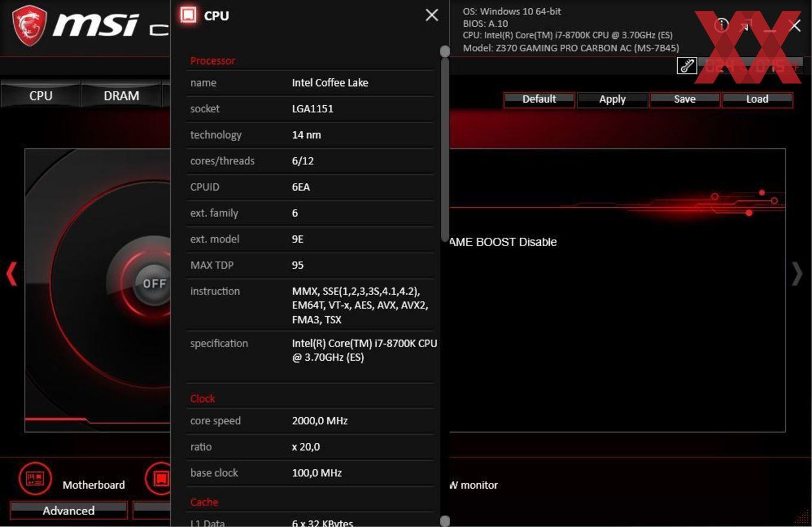Click the red CPU icon beside Motherboard
This screenshot has width=812, height=527.
click(159, 479)
